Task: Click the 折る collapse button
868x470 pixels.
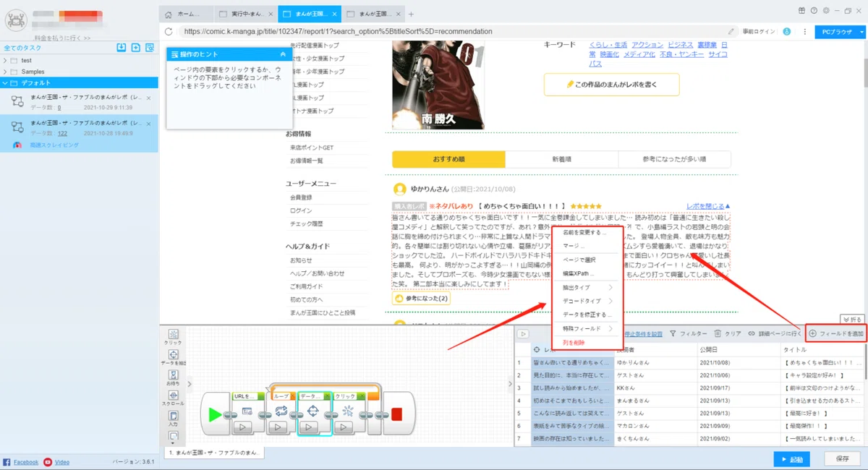Action: pos(852,319)
